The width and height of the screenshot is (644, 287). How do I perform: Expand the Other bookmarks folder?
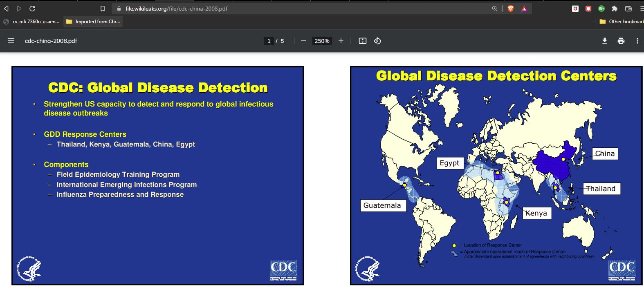(x=622, y=22)
